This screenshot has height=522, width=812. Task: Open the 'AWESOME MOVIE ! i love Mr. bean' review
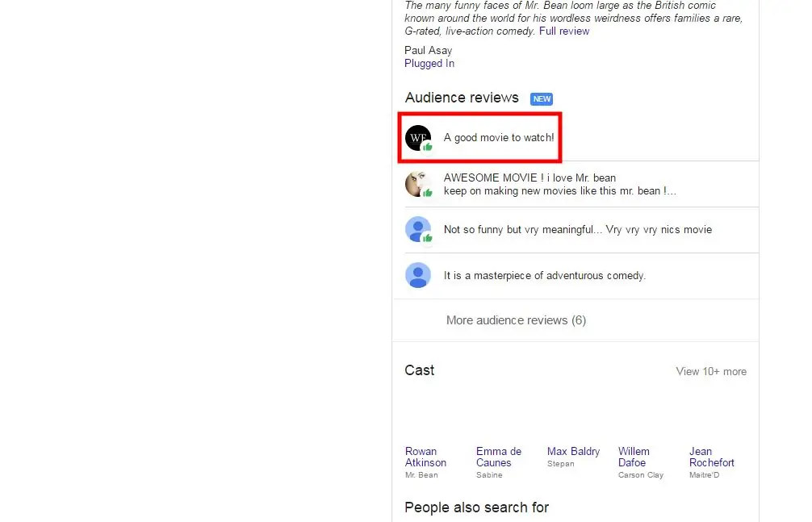[560, 185]
